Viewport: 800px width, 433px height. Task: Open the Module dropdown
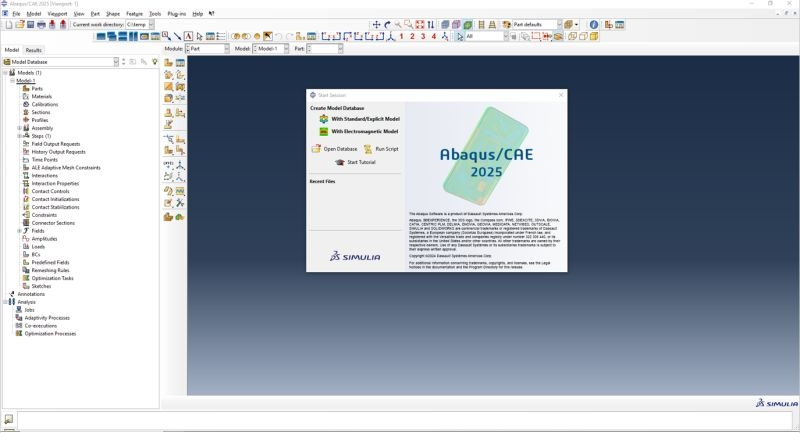[227, 48]
